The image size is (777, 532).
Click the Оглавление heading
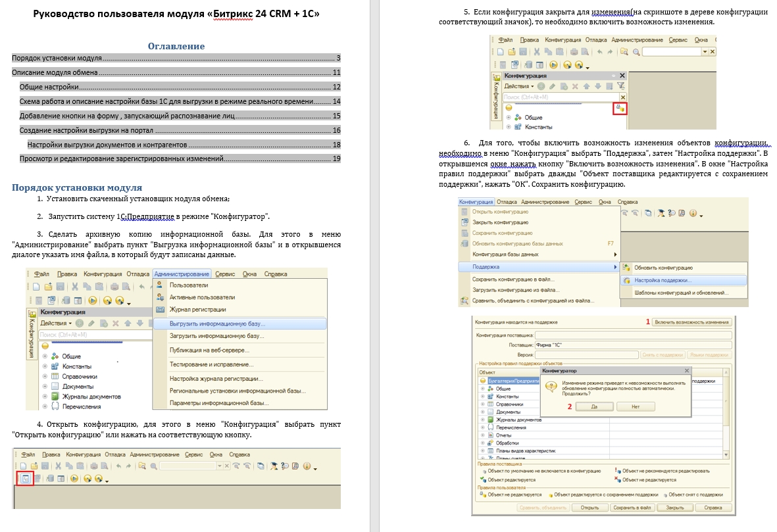pos(176,46)
